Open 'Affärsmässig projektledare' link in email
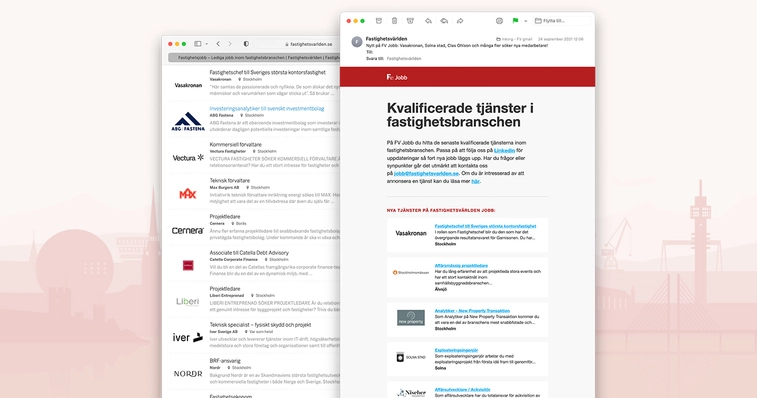 (461, 266)
